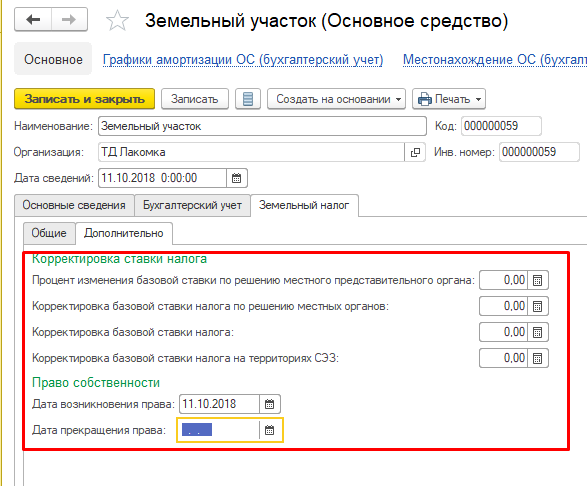The height and width of the screenshot is (486, 587).
Task: Go forward with the right arrow button
Action: point(69,19)
